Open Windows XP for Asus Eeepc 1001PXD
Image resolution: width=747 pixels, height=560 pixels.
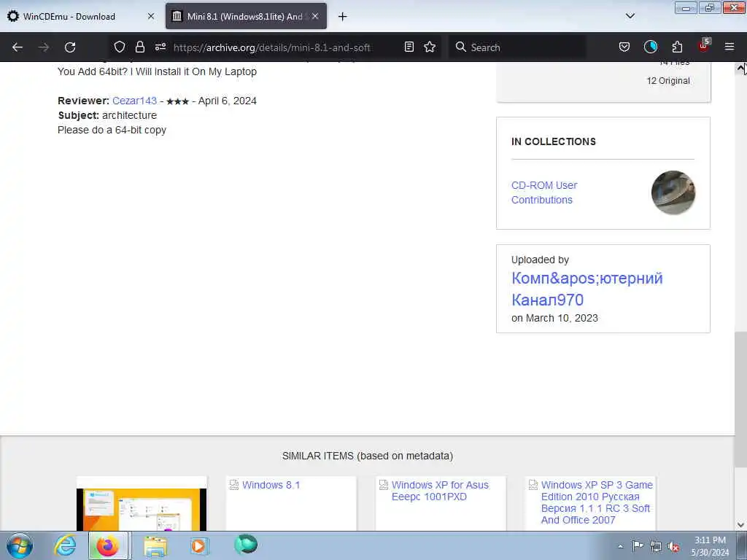click(440, 491)
